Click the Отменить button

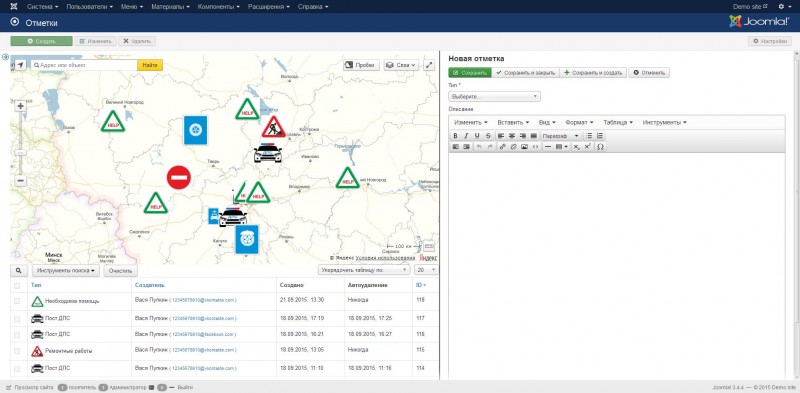[x=649, y=73]
